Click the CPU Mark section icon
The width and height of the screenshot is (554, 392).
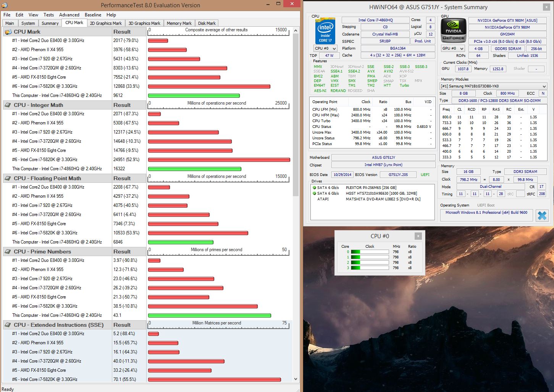8,32
